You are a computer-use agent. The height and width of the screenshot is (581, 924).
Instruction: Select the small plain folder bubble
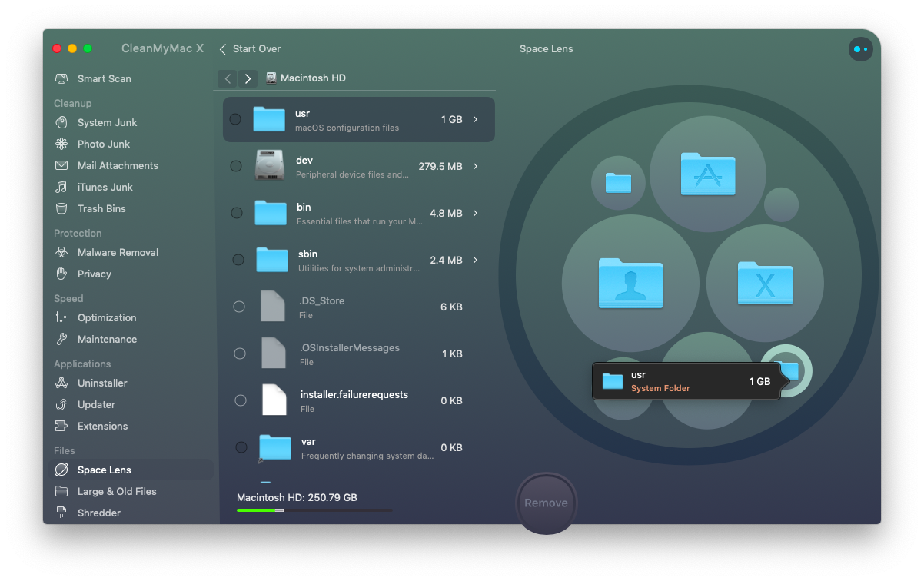click(618, 183)
